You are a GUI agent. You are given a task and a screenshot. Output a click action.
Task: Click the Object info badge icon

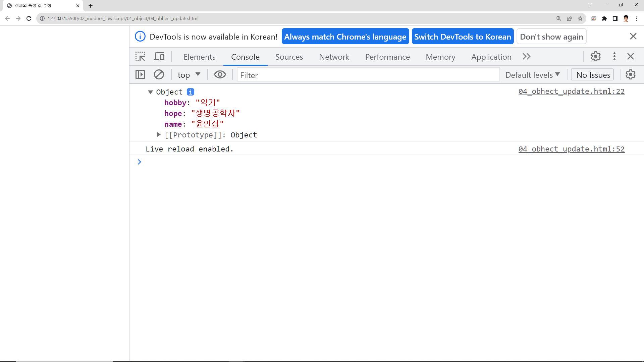[x=191, y=92]
